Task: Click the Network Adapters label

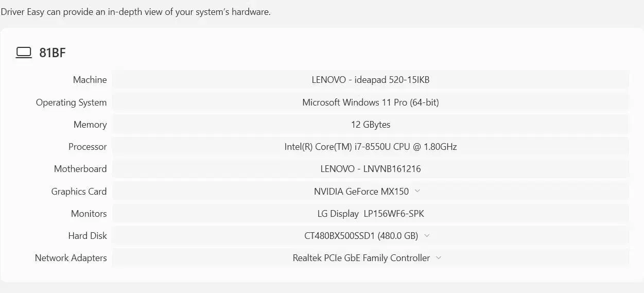Action: tap(71, 258)
